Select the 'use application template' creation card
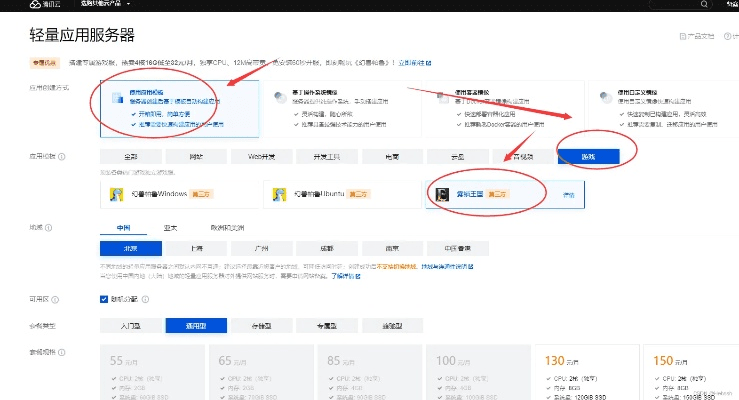739x400 pixels. (180, 109)
